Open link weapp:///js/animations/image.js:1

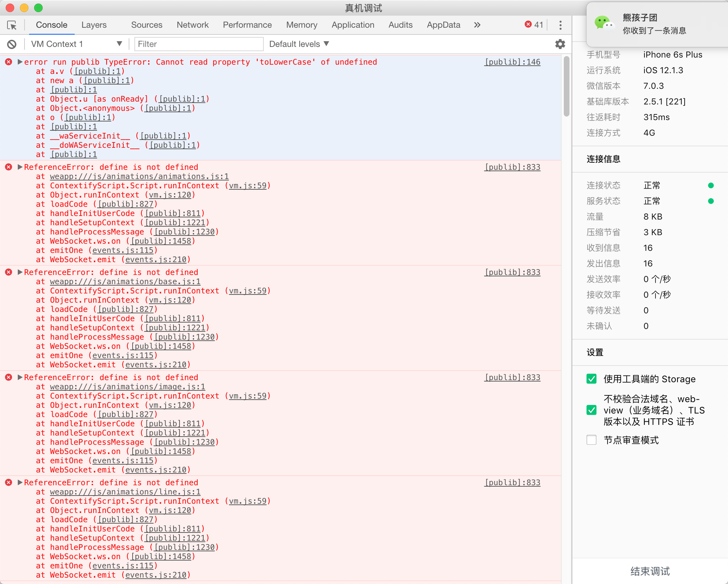(x=127, y=386)
